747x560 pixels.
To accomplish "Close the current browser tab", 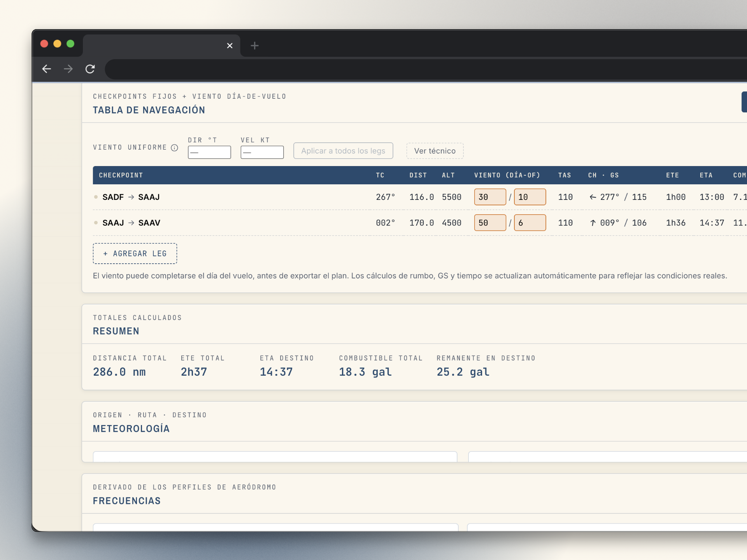I will point(230,45).
